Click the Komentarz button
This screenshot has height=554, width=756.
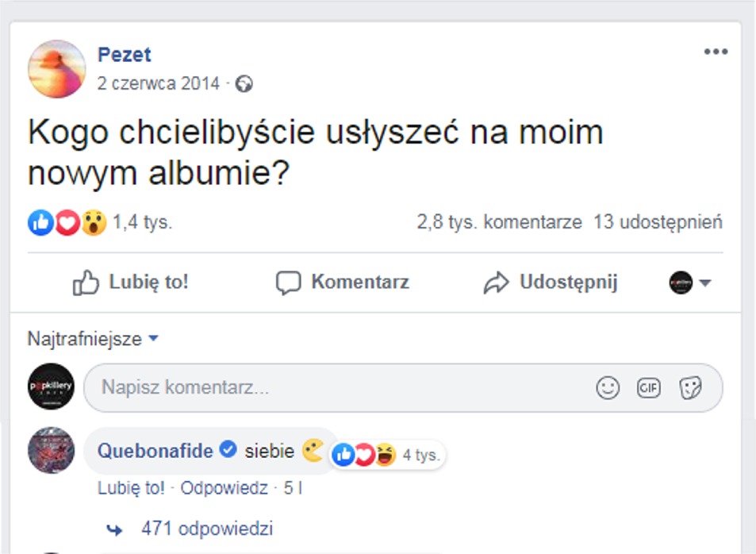tap(343, 283)
